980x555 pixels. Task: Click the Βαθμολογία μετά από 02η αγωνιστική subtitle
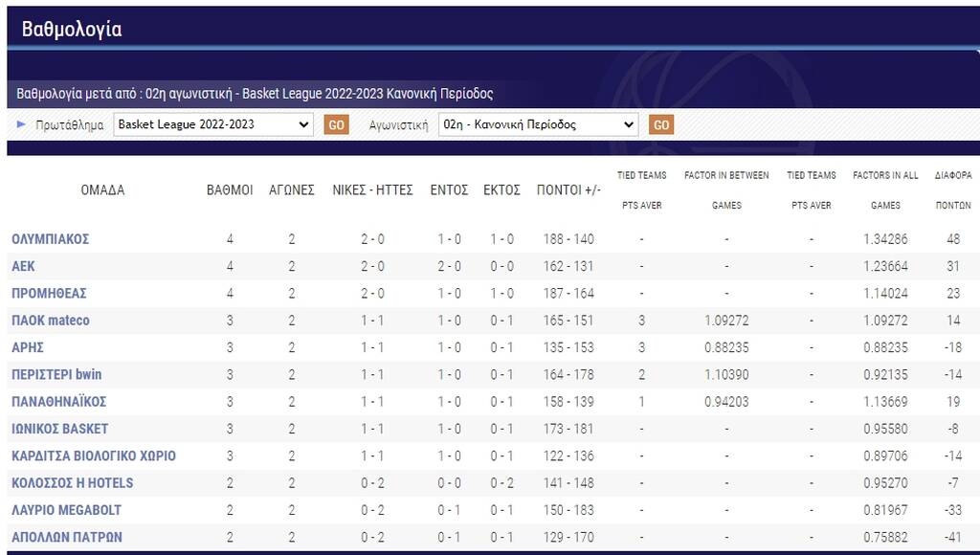(255, 94)
